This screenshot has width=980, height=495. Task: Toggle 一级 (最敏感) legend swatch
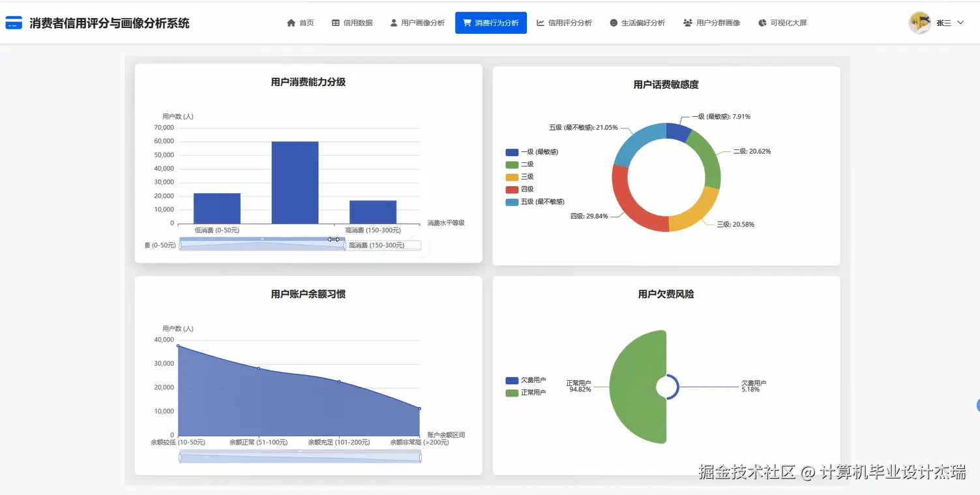512,152
